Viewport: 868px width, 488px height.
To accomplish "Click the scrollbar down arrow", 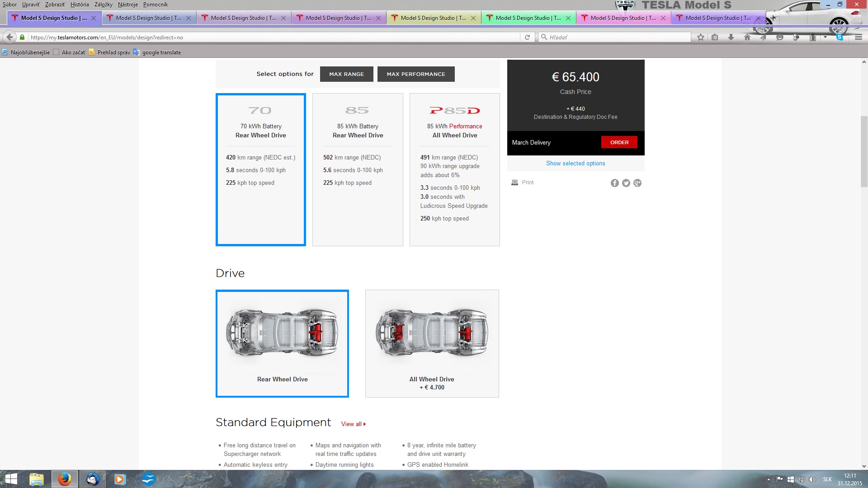I will point(864,466).
